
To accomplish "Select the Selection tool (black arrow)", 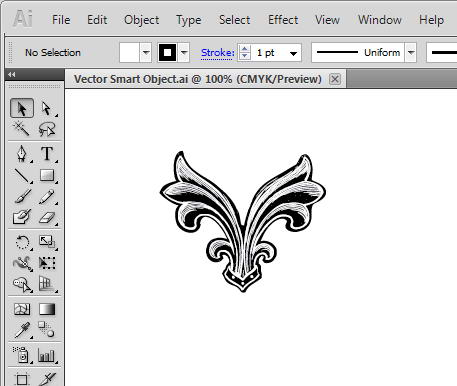I will tap(22, 108).
